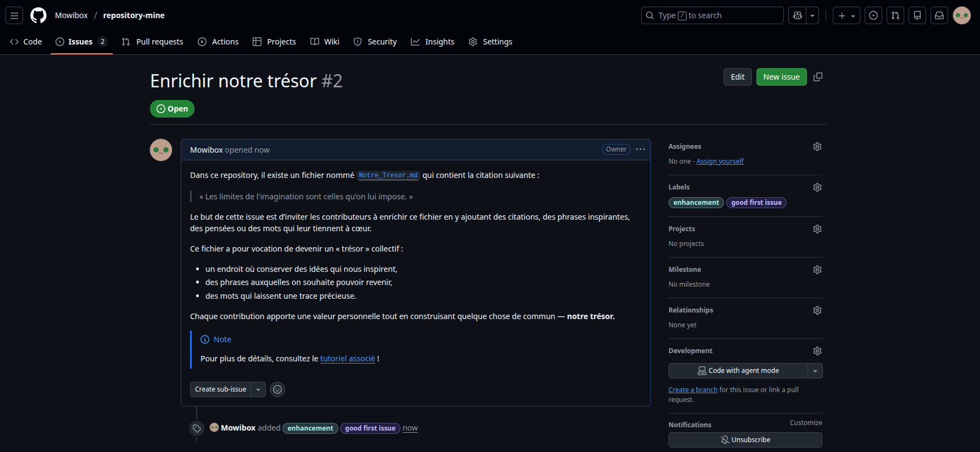Open repository Settings tab
The height and width of the screenshot is (452, 980).
(491, 42)
